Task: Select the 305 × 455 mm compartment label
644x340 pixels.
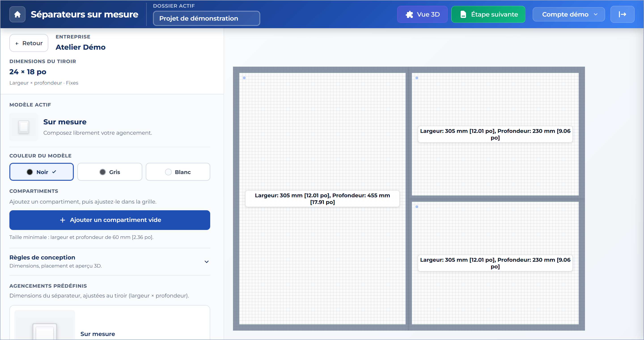Action: 322,198
